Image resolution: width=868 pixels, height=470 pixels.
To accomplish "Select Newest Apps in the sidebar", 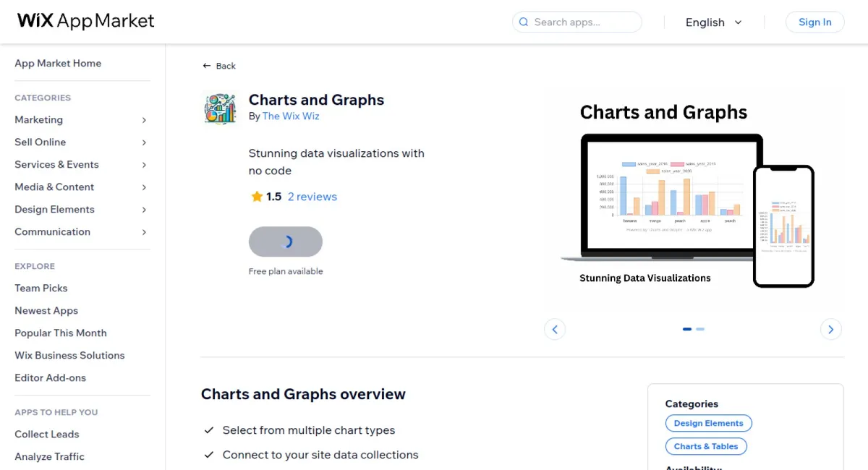I will click(x=46, y=310).
